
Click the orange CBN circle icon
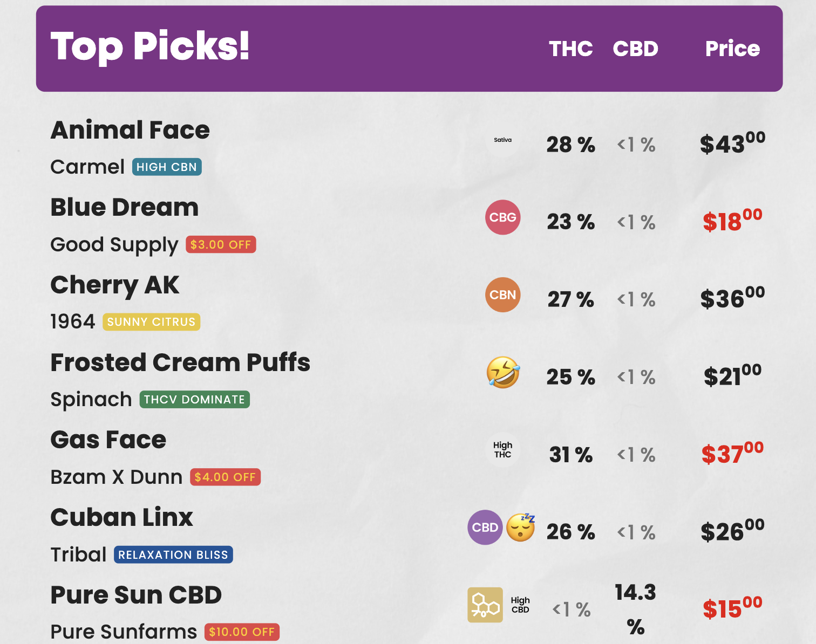[502, 295]
